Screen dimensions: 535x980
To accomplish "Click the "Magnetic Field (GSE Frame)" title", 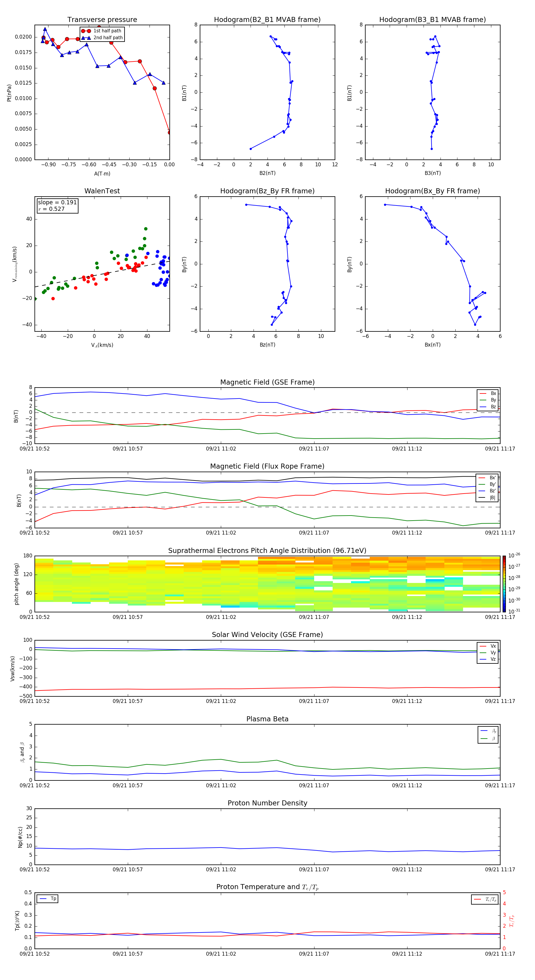I will 267,382.
